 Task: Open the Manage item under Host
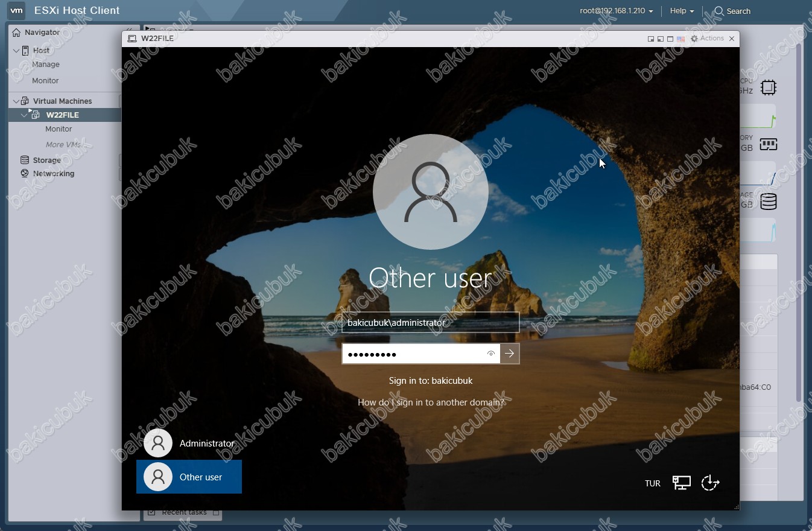[46, 65]
